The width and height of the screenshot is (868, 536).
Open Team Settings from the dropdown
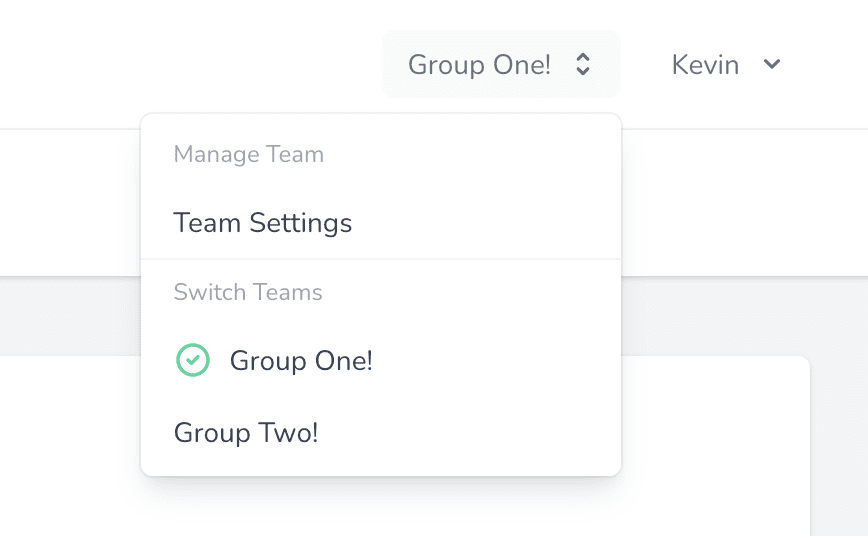pos(263,222)
